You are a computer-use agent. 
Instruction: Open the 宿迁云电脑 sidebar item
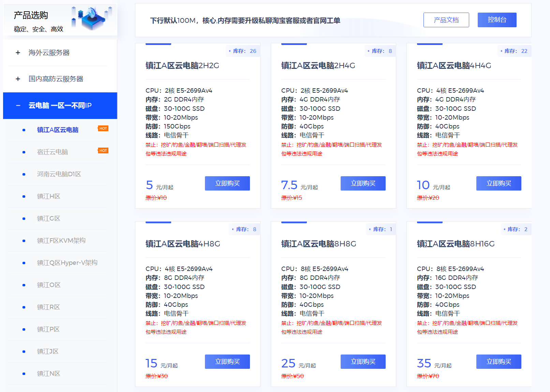53,152
